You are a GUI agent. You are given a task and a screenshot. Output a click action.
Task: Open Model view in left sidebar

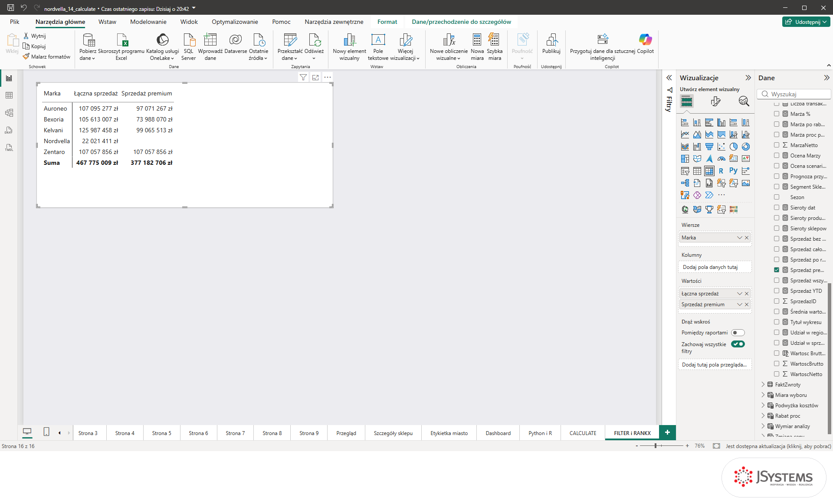click(9, 113)
